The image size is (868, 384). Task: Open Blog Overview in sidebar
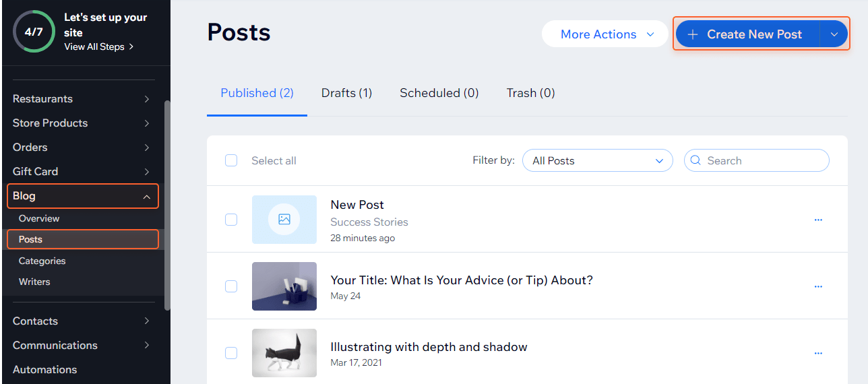click(39, 218)
